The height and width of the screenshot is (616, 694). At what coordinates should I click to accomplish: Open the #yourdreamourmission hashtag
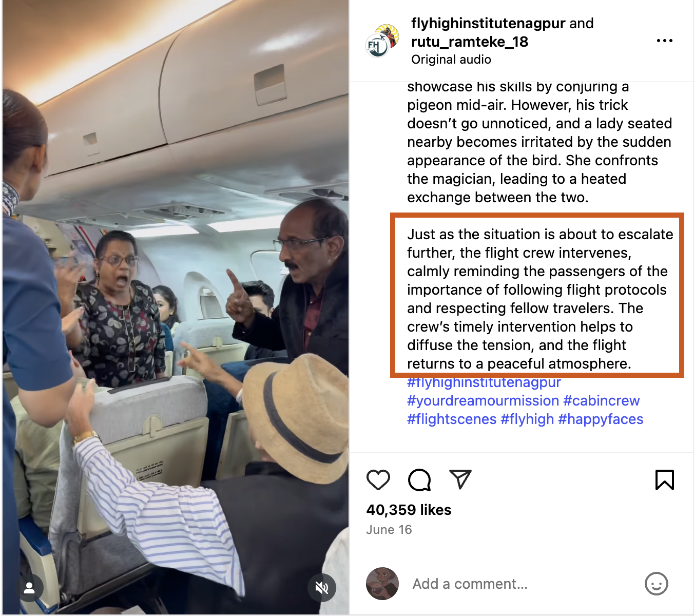(483, 401)
